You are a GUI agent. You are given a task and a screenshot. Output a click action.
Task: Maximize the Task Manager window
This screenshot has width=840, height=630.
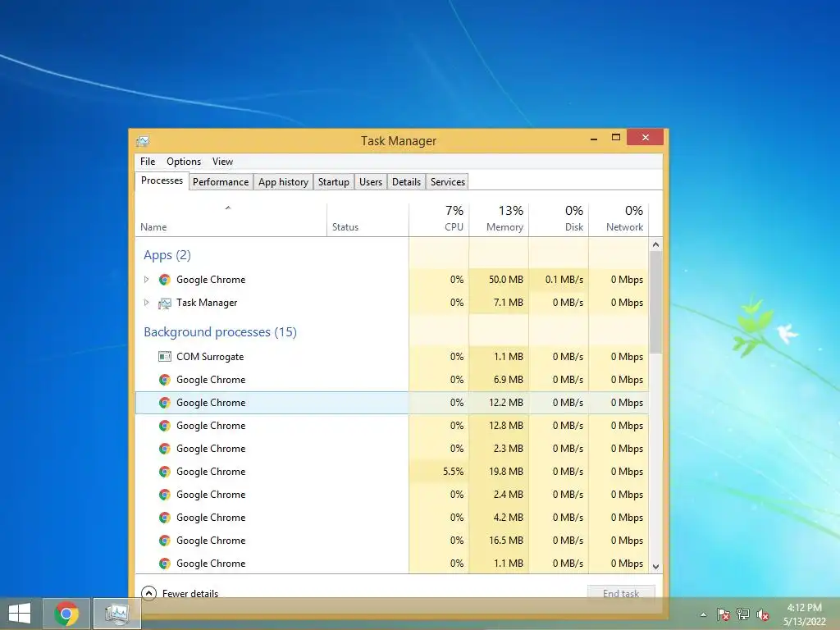click(x=616, y=138)
